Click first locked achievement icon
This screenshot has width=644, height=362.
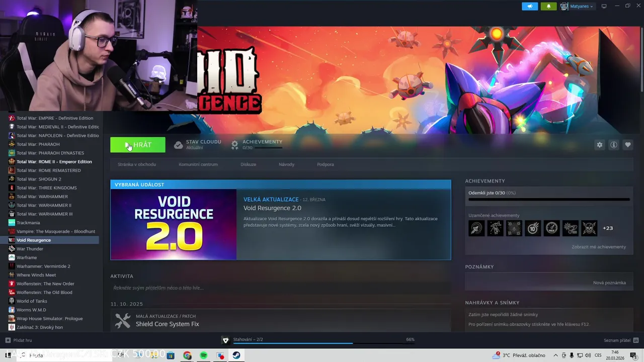pyautogui.click(x=476, y=228)
